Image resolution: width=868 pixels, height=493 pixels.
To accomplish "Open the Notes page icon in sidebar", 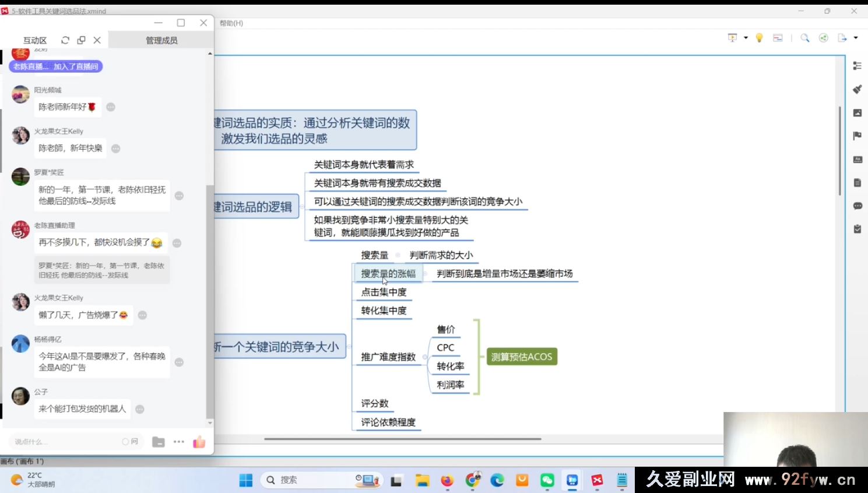I will pyautogui.click(x=857, y=182).
